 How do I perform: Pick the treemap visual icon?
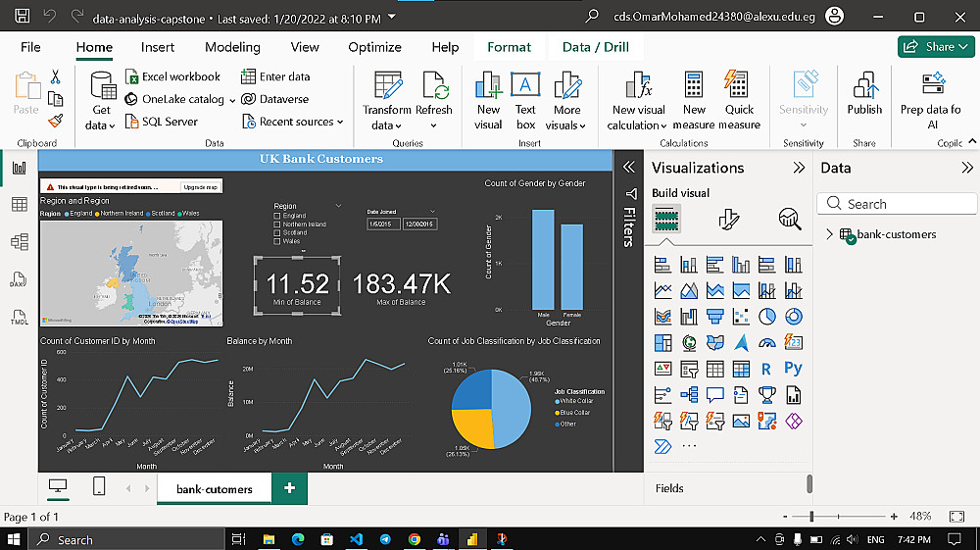(x=662, y=343)
